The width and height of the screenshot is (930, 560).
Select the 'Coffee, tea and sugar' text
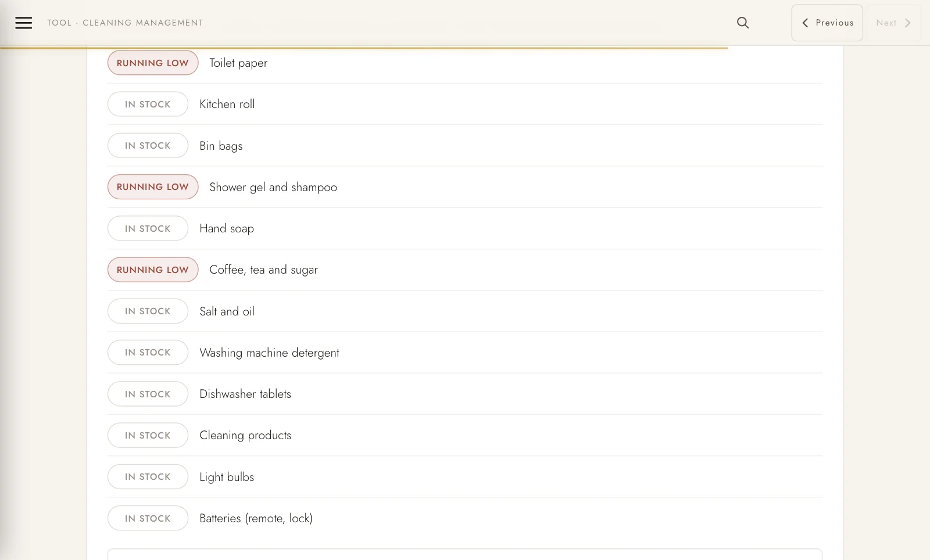click(263, 270)
